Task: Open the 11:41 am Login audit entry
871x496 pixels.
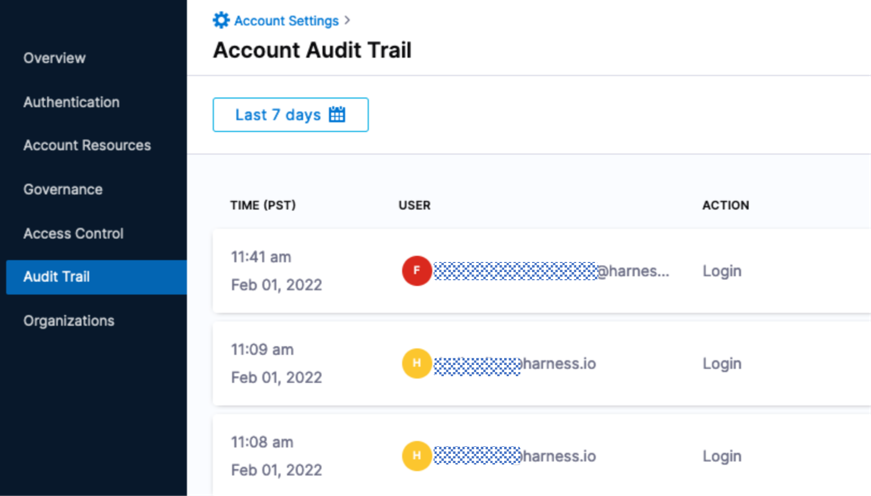Action: pyautogui.click(x=721, y=271)
